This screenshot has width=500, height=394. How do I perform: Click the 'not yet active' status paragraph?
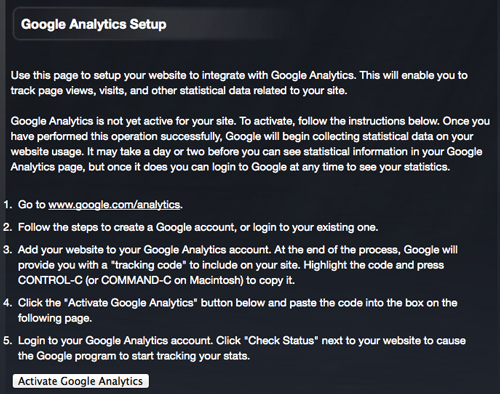(250, 144)
